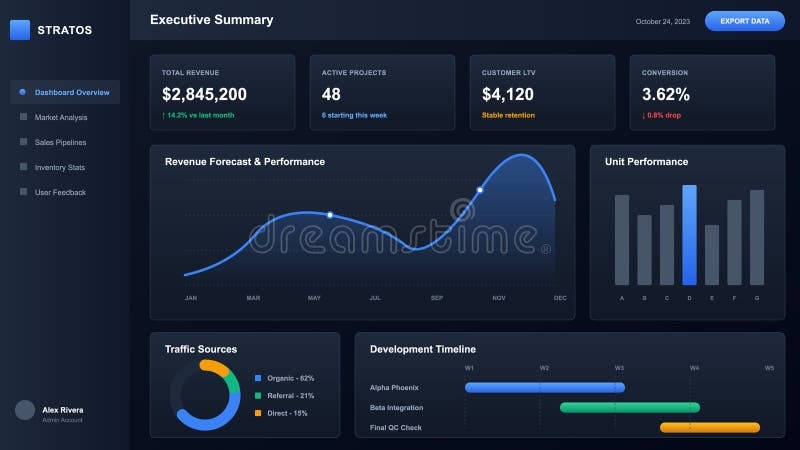This screenshot has height=450, width=800.
Task: Click the data point near May on revenue chart
Action: coord(330,215)
